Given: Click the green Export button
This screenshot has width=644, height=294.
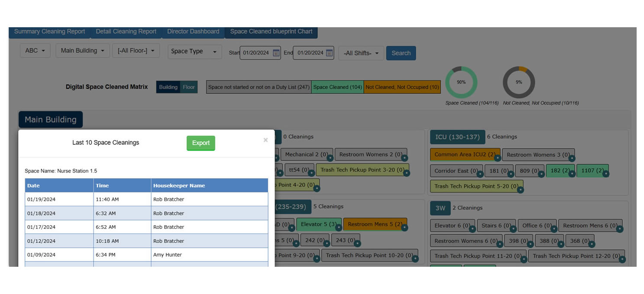Looking at the screenshot, I should [x=201, y=143].
